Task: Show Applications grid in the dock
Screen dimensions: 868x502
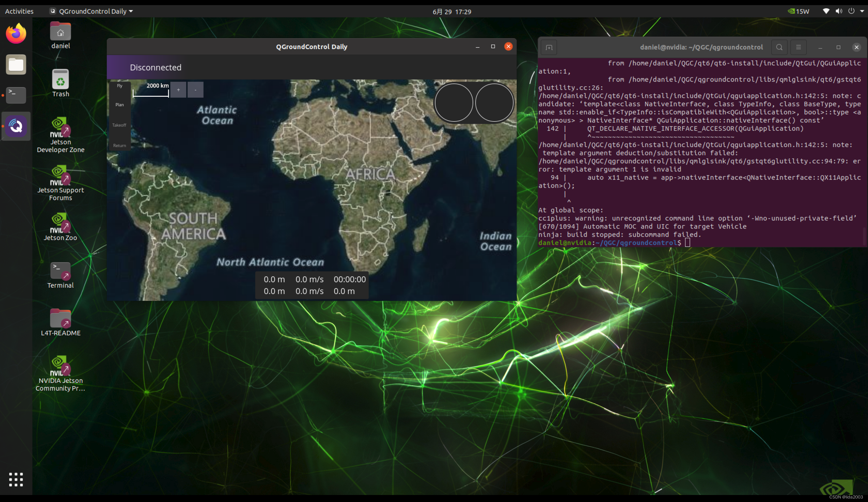Action: tap(16, 479)
